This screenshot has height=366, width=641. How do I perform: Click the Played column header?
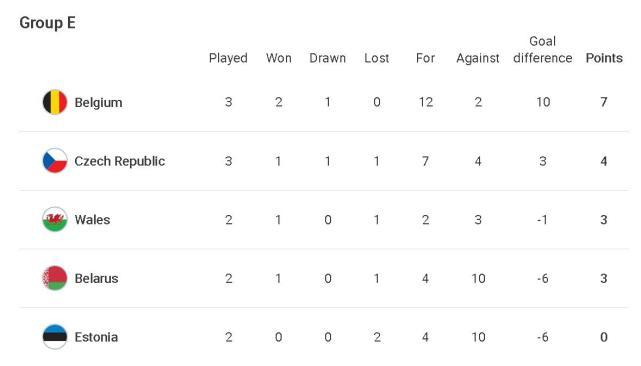pos(228,58)
